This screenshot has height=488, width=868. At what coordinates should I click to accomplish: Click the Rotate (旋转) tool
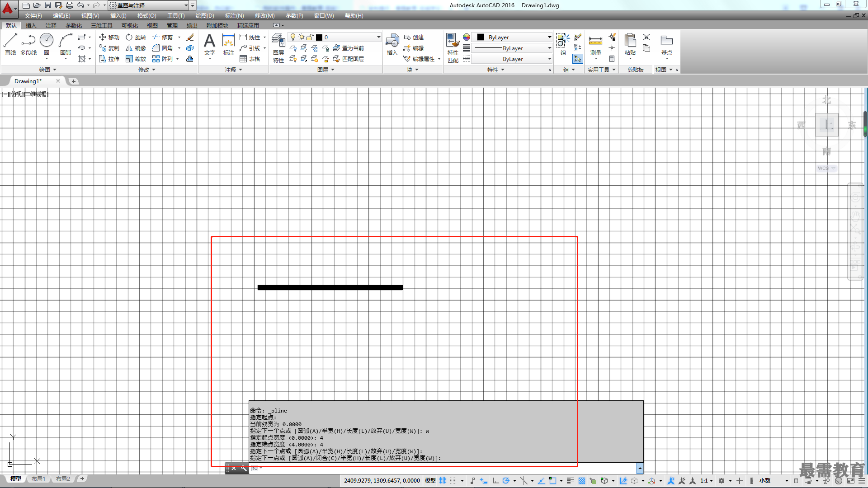click(136, 37)
